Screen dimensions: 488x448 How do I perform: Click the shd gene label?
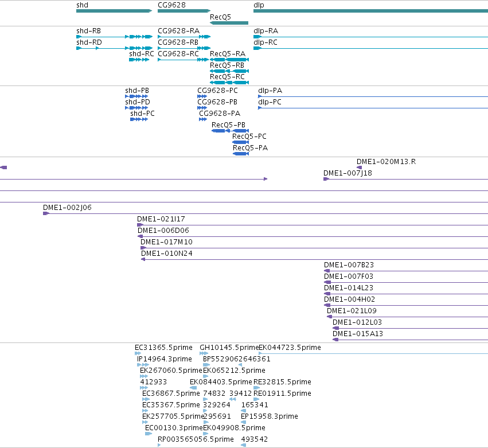[82, 5]
